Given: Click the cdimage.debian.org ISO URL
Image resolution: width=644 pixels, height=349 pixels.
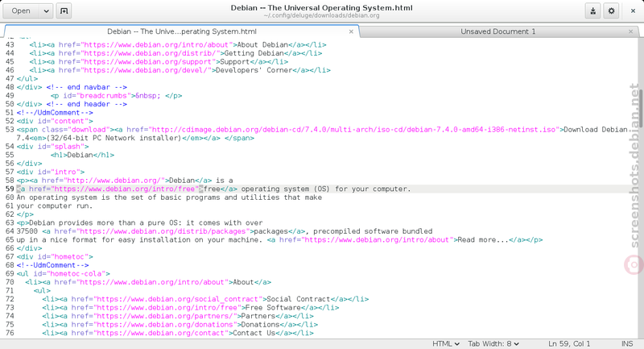Looking at the screenshot, I should point(354,130).
